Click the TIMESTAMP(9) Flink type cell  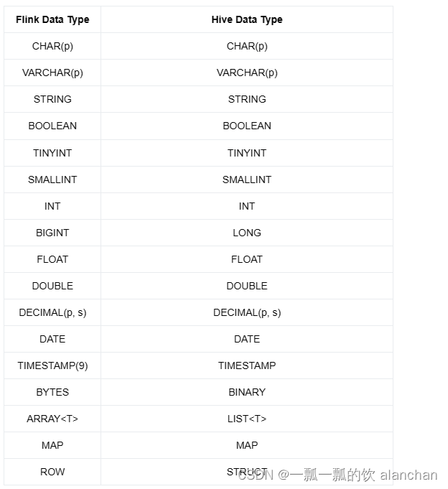[x=52, y=365]
